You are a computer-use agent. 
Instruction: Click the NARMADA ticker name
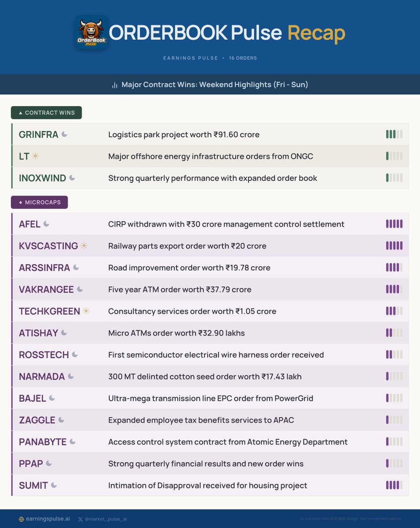[42, 377]
